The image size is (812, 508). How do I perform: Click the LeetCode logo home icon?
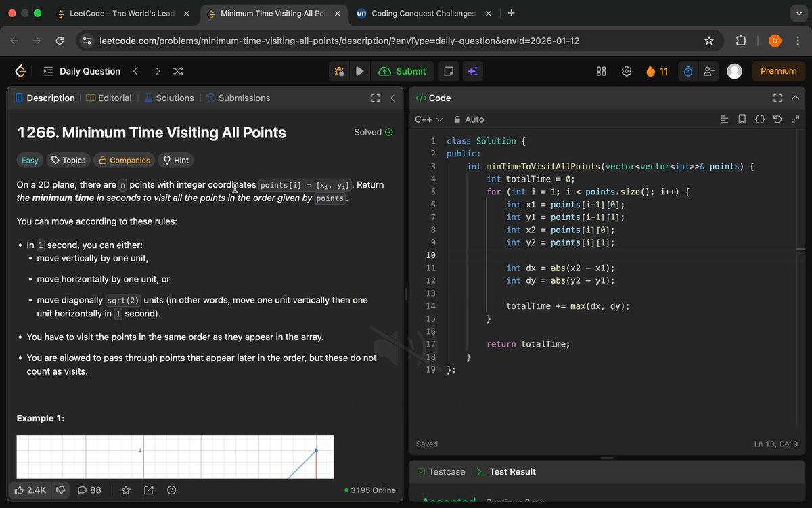point(21,71)
